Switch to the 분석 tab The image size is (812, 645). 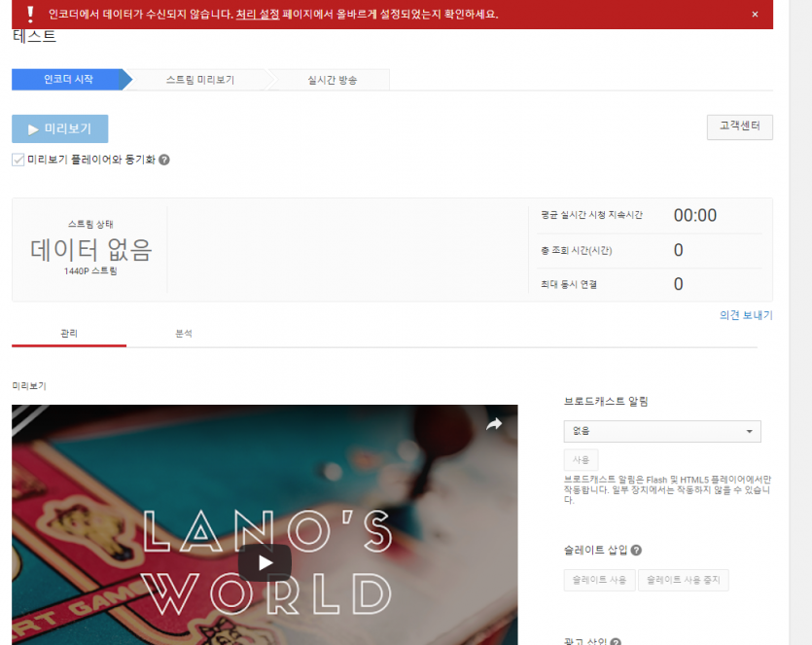click(x=184, y=333)
